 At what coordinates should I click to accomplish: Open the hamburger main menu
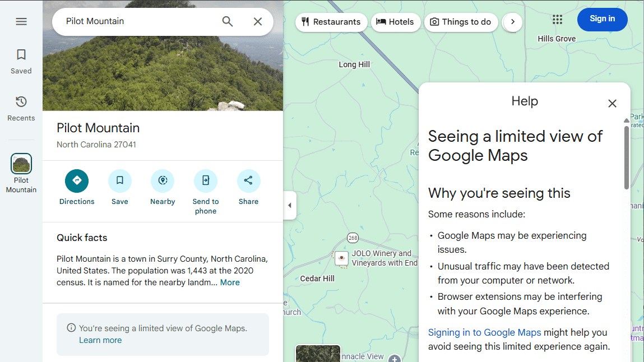(21, 22)
